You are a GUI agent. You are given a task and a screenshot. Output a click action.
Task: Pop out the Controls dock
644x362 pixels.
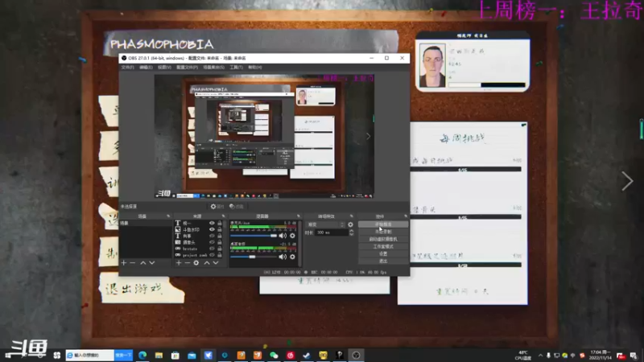click(x=406, y=216)
